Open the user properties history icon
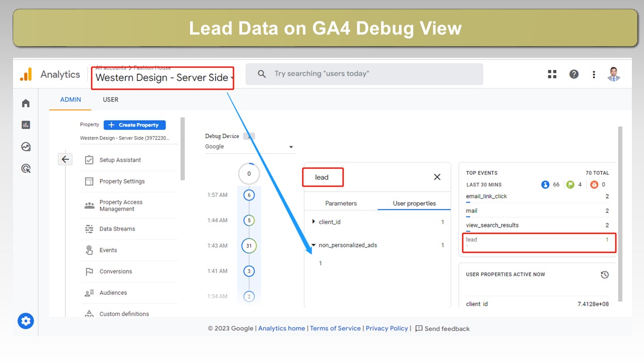The image size is (644, 362). tap(605, 275)
